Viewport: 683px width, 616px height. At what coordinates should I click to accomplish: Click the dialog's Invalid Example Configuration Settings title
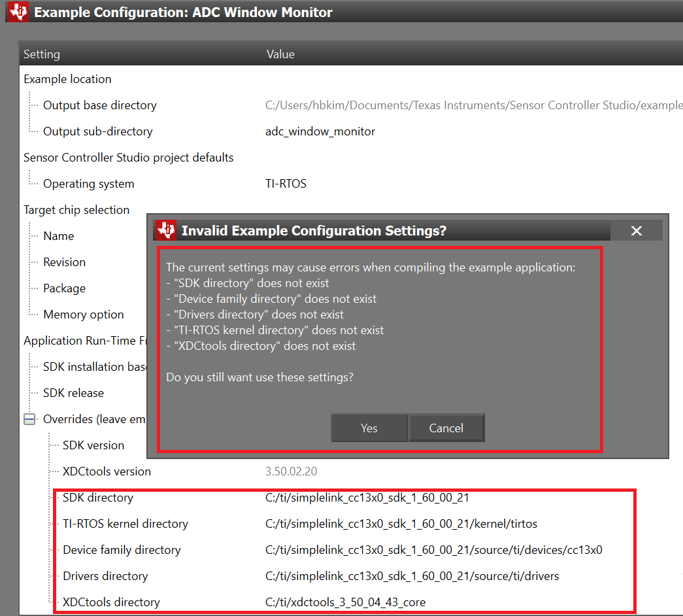click(x=314, y=231)
